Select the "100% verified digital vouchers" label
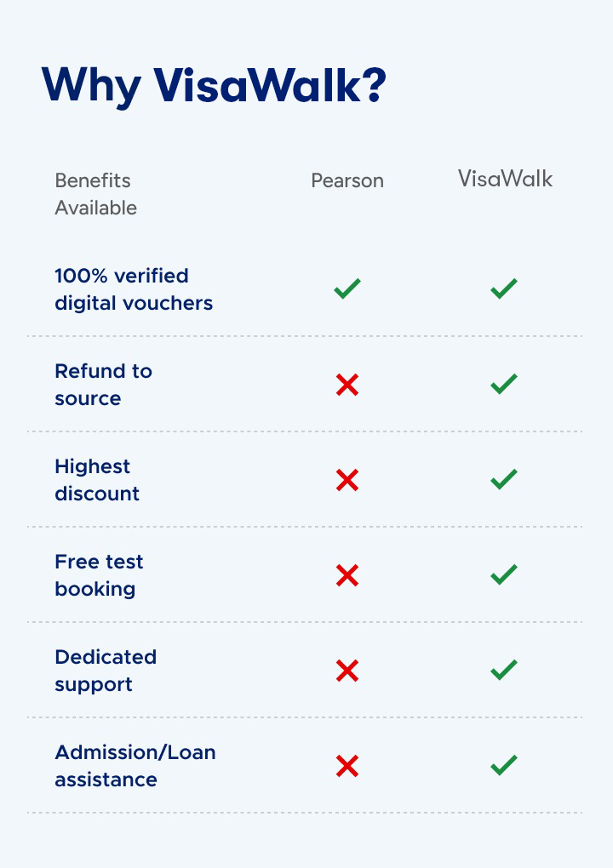 coord(134,289)
